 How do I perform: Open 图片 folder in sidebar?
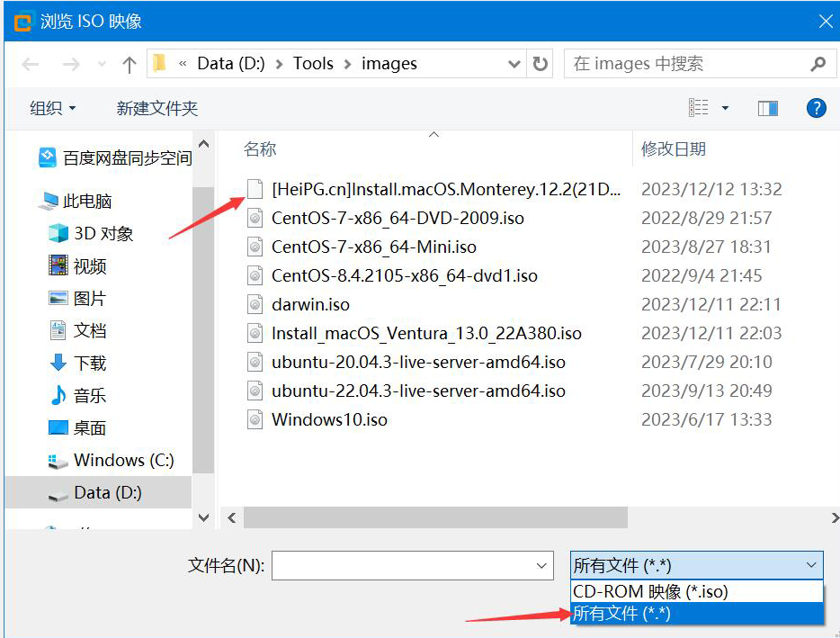pyautogui.click(x=77, y=298)
